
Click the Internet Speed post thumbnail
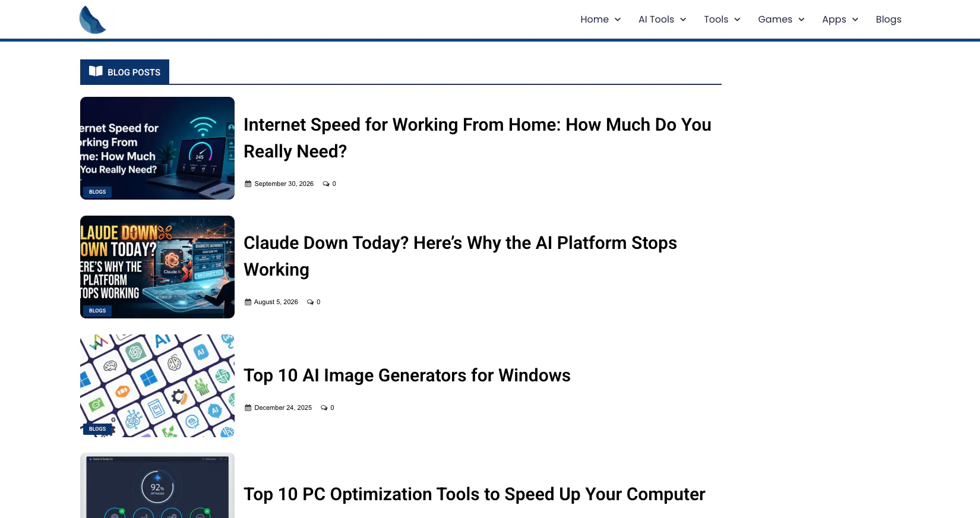(x=157, y=148)
